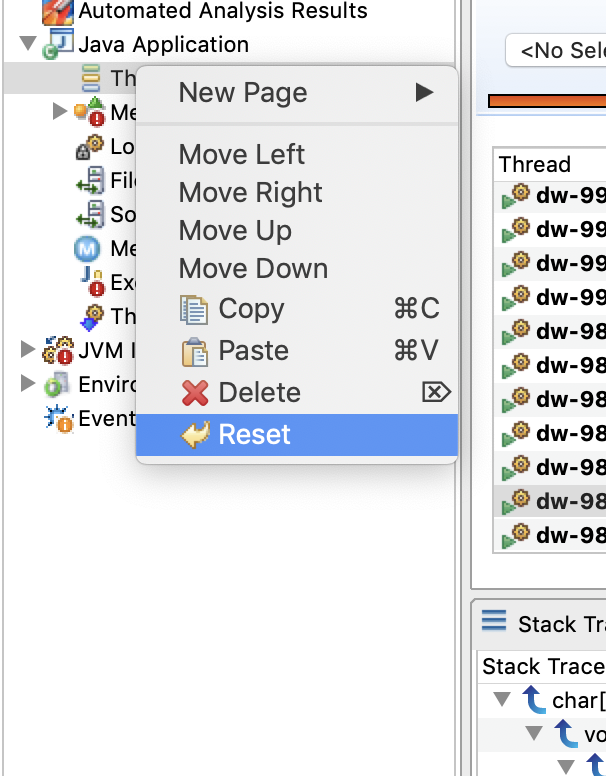The height and width of the screenshot is (776, 606).
Task: Collapse the char[] stack trace frame
Action: (502, 699)
